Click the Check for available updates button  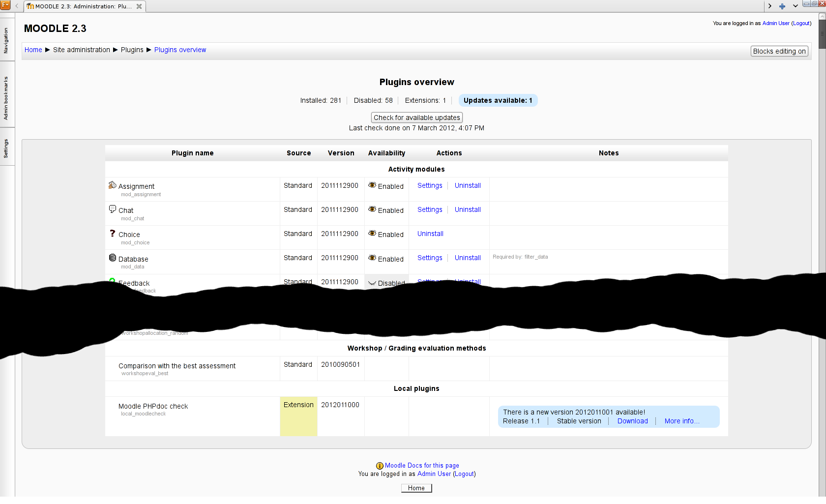(x=417, y=118)
